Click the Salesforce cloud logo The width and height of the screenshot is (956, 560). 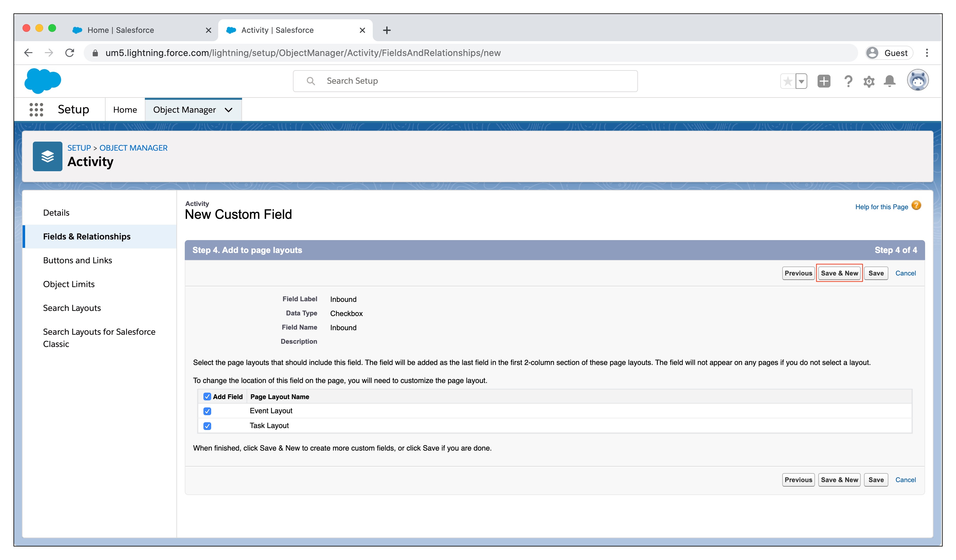click(x=42, y=81)
